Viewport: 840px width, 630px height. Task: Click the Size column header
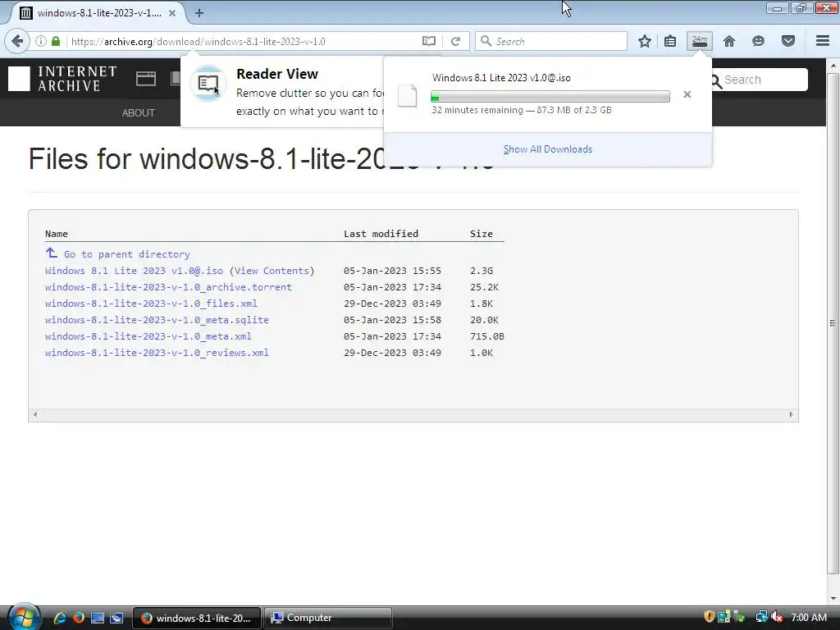click(481, 234)
